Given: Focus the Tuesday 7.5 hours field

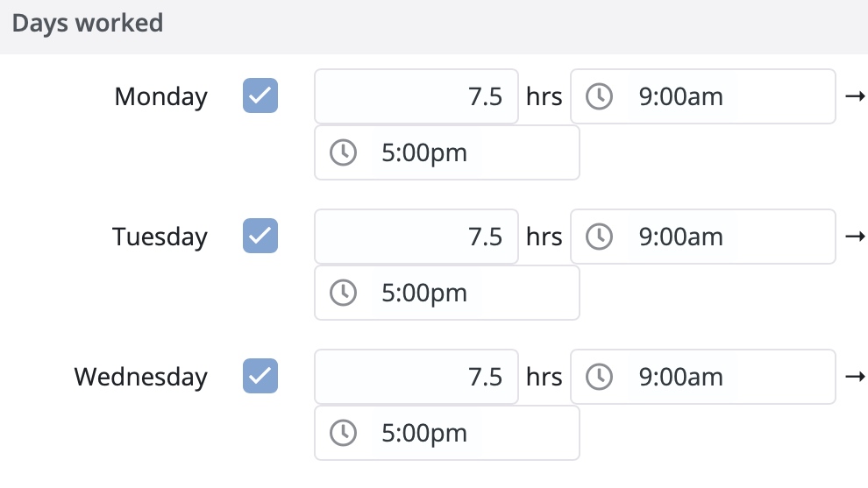Looking at the screenshot, I should [416, 237].
